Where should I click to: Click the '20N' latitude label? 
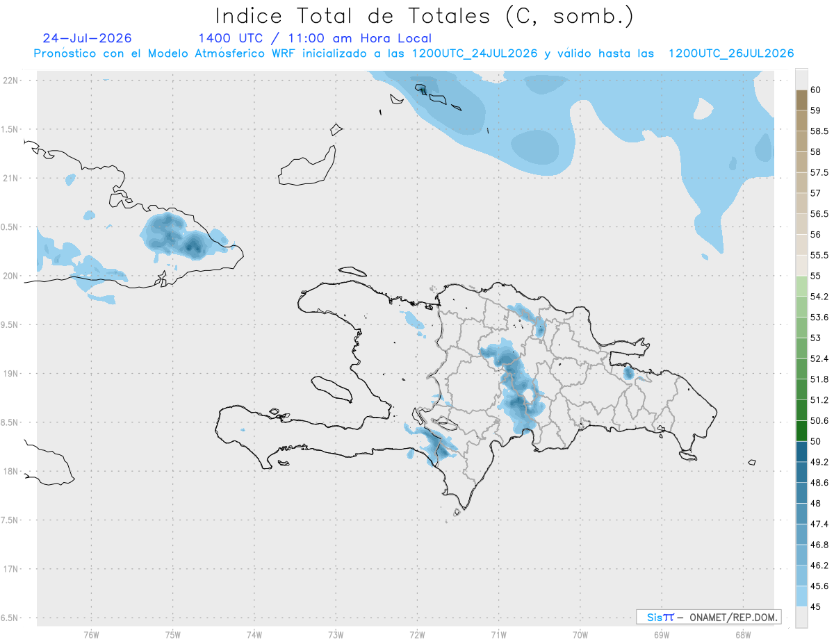11,276
